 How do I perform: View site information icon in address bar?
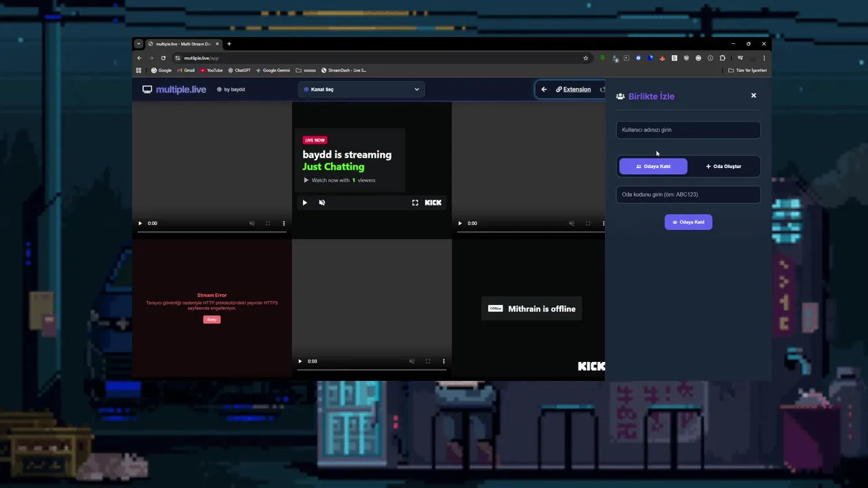tap(178, 58)
